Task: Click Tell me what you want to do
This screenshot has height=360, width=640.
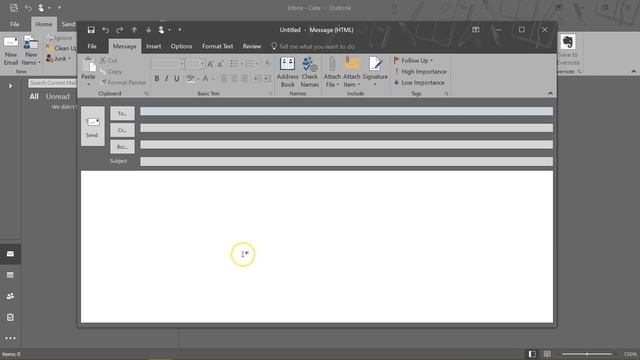Action: pos(317,47)
